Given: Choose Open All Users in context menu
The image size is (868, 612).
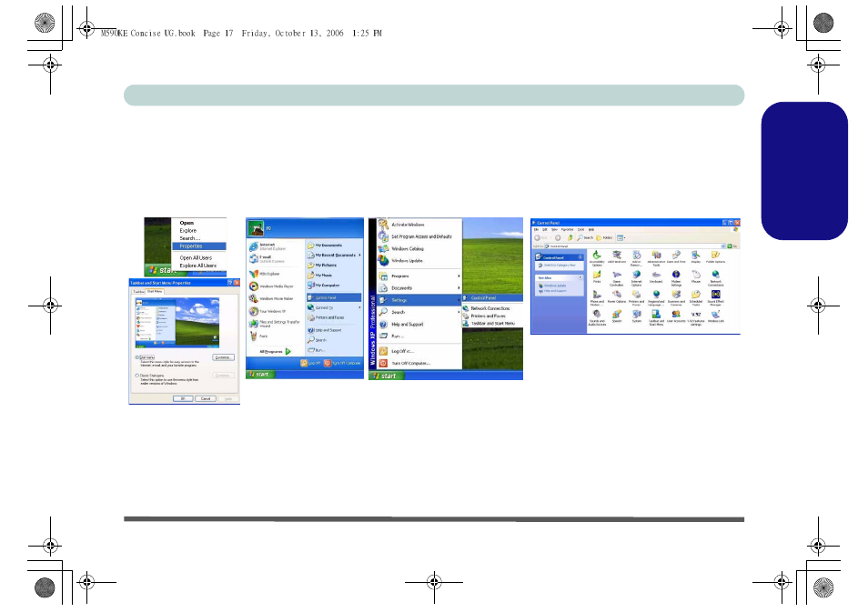Looking at the screenshot, I should click(x=196, y=257).
